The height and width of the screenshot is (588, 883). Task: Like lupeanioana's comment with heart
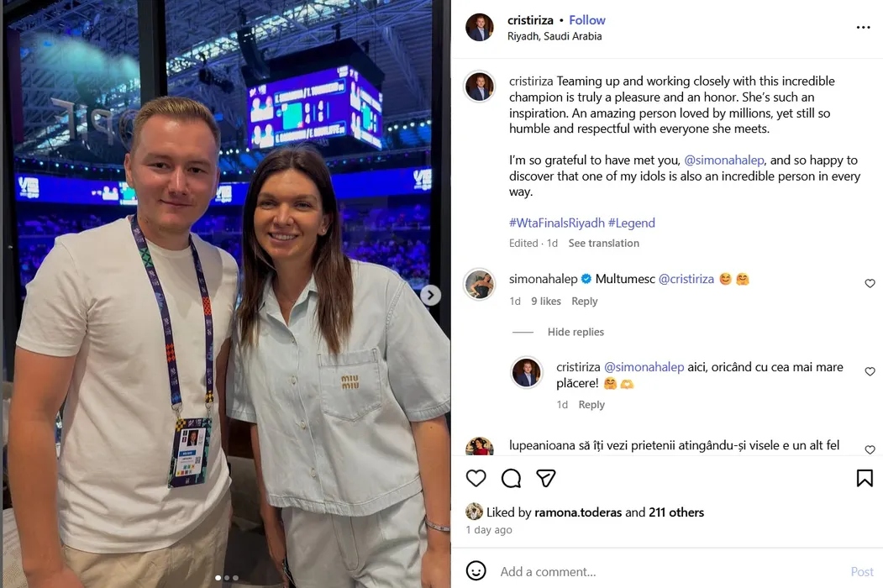coord(870,449)
